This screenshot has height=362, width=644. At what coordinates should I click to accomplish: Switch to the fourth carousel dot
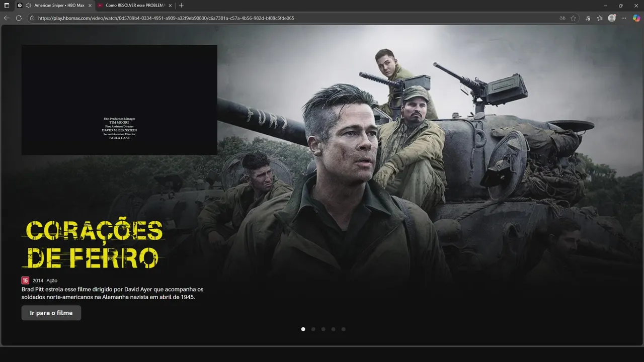coord(333,329)
